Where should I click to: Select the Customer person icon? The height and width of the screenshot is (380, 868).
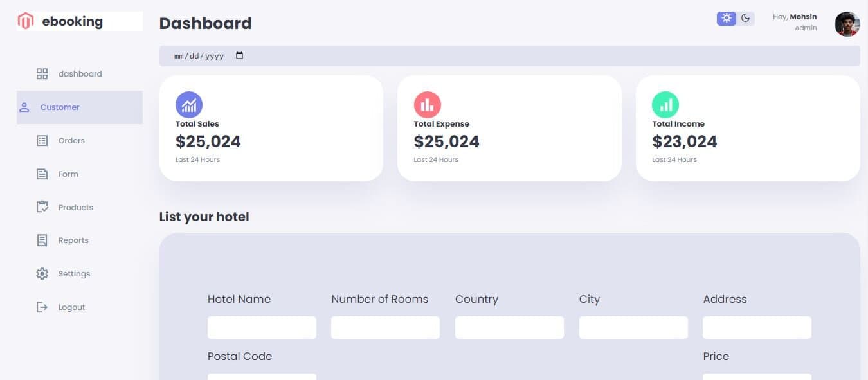(x=24, y=107)
